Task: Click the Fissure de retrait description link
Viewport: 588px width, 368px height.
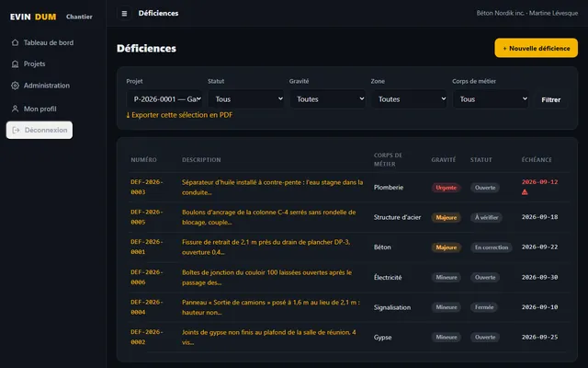Action: [266, 247]
